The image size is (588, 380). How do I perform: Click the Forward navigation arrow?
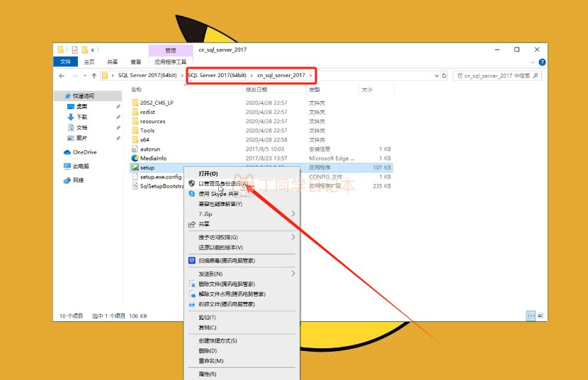click(x=74, y=76)
